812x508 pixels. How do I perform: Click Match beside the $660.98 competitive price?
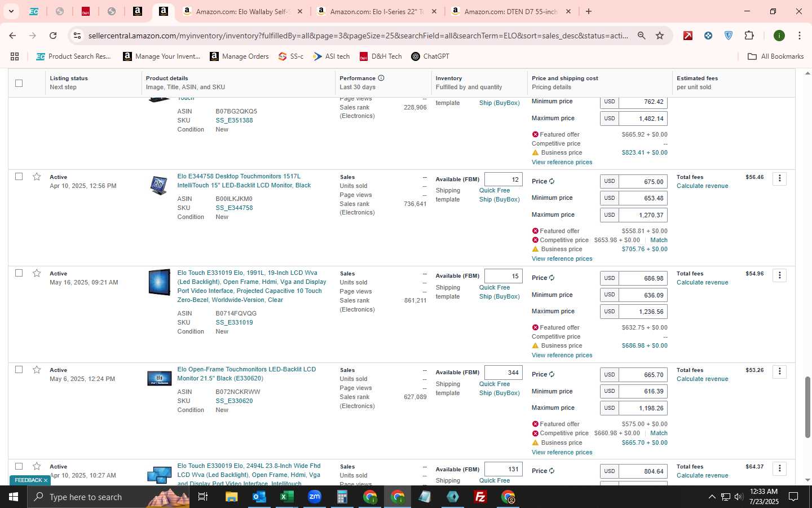659,433
